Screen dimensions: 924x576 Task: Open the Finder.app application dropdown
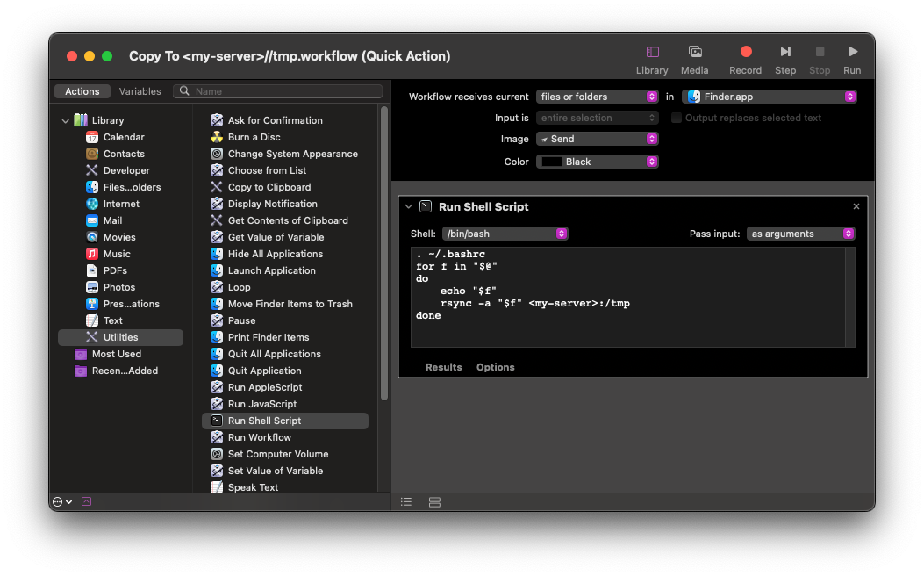(769, 97)
